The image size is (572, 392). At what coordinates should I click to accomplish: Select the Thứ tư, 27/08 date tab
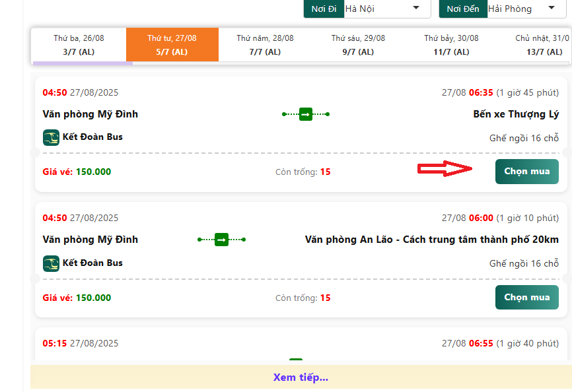[x=172, y=45]
